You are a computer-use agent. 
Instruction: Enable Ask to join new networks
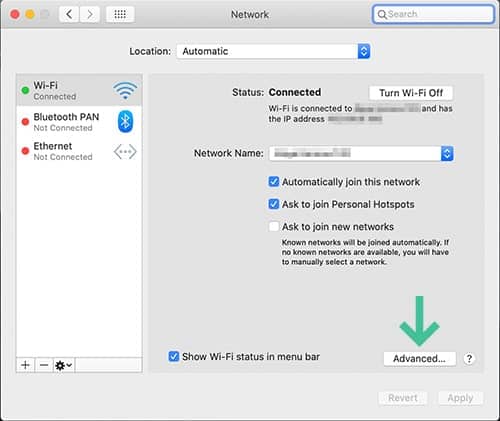274,227
